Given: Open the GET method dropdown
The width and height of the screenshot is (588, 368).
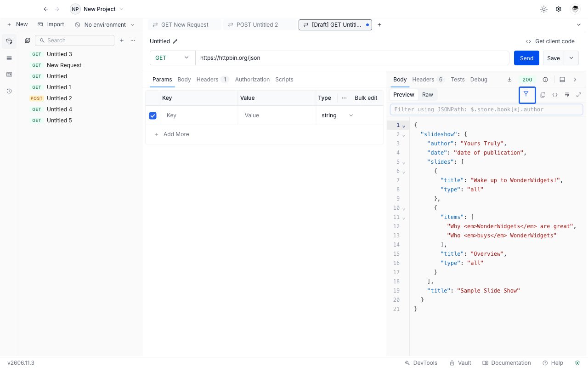Looking at the screenshot, I should [x=172, y=58].
